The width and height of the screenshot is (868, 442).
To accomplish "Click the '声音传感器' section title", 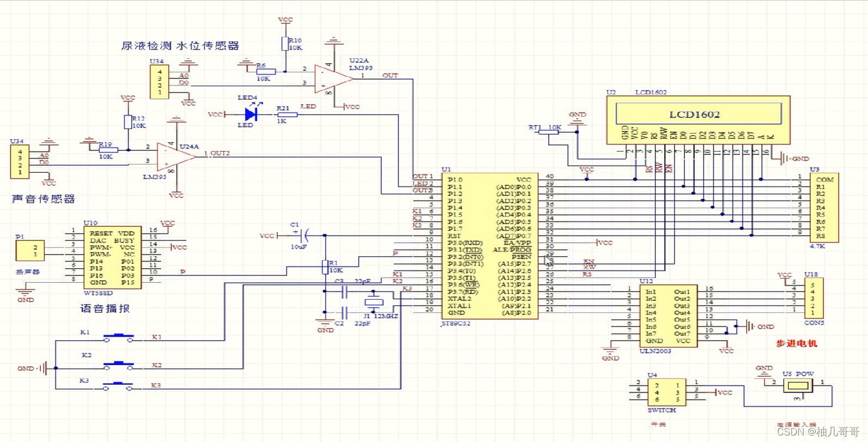I will (x=44, y=199).
